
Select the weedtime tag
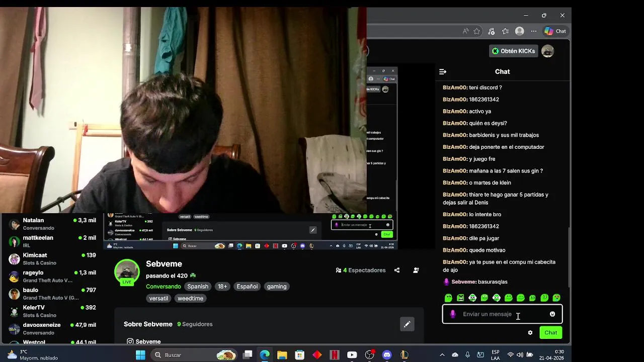click(x=191, y=299)
